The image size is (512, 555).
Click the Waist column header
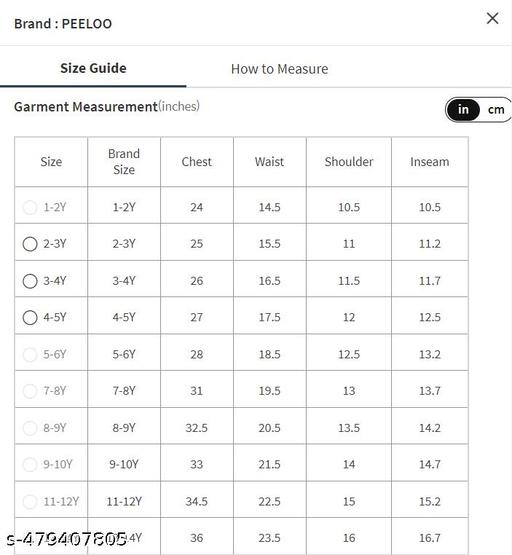pyautogui.click(x=269, y=162)
